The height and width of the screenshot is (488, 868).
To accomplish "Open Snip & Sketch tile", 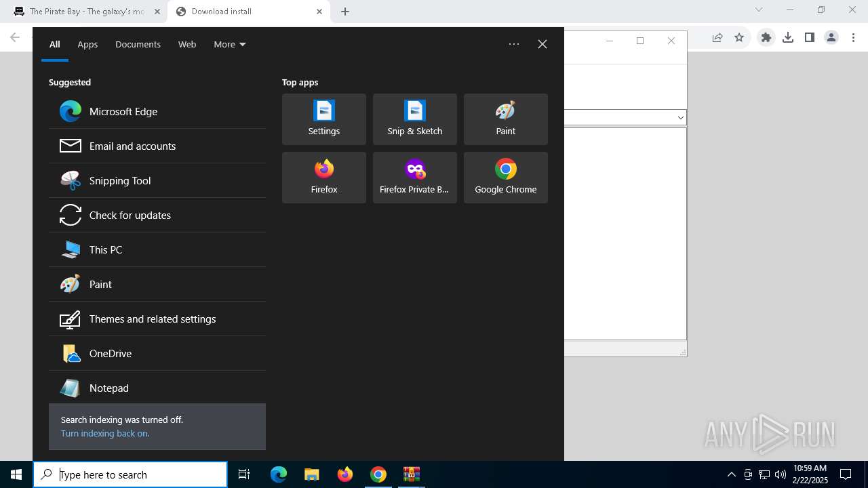I will [x=415, y=119].
